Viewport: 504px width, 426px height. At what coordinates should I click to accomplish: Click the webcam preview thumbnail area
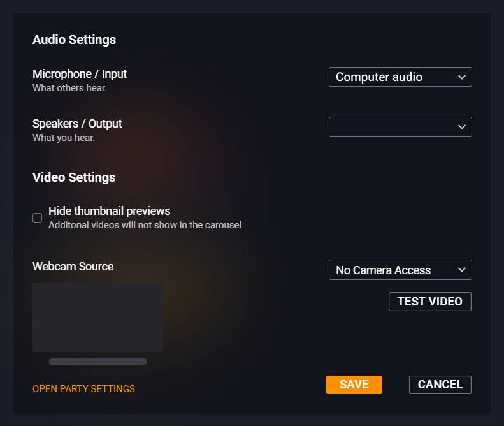click(x=97, y=317)
